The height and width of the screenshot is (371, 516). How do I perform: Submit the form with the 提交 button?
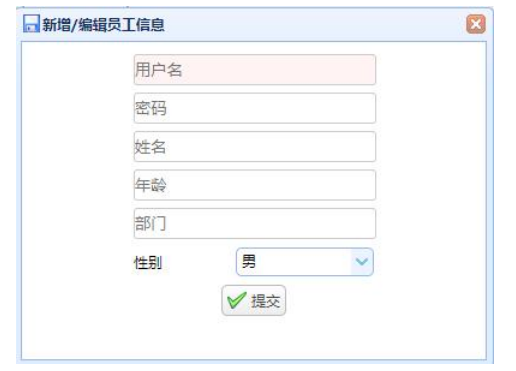click(x=254, y=300)
